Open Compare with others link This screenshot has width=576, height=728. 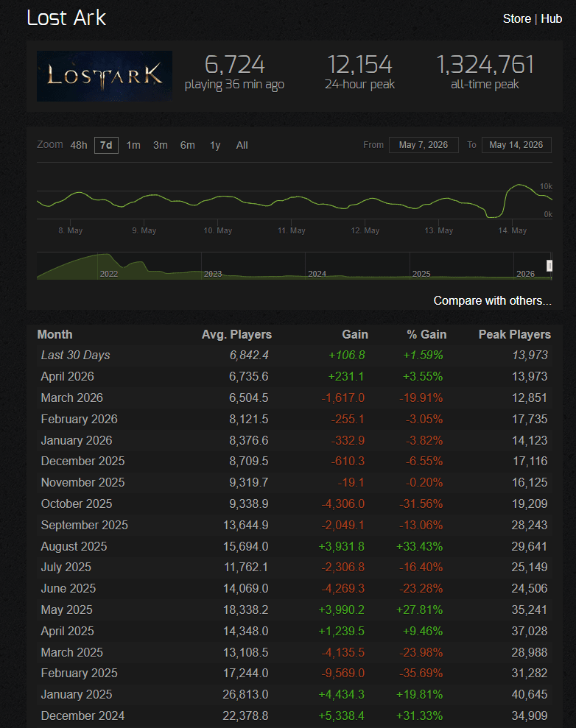click(x=492, y=301)
